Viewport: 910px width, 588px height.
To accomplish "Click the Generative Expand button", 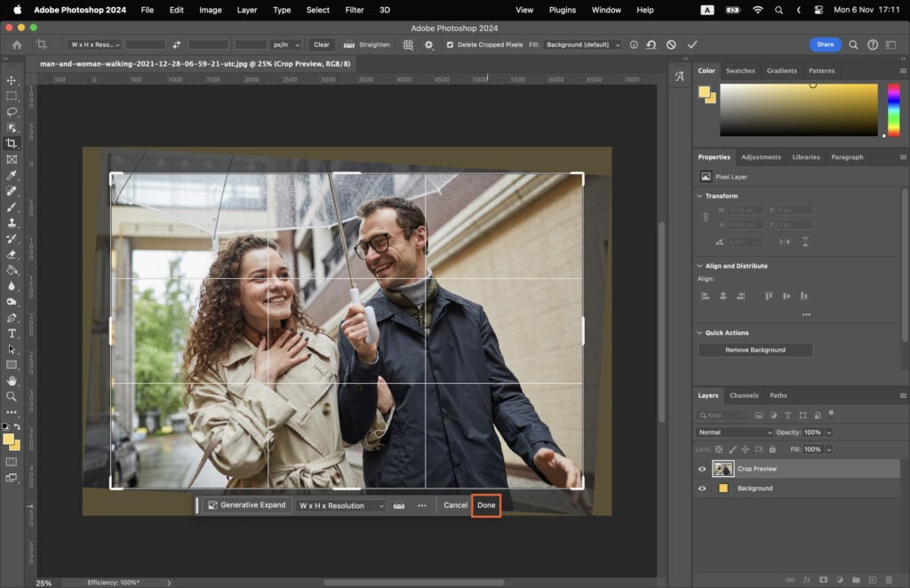I will click(248, 505).
